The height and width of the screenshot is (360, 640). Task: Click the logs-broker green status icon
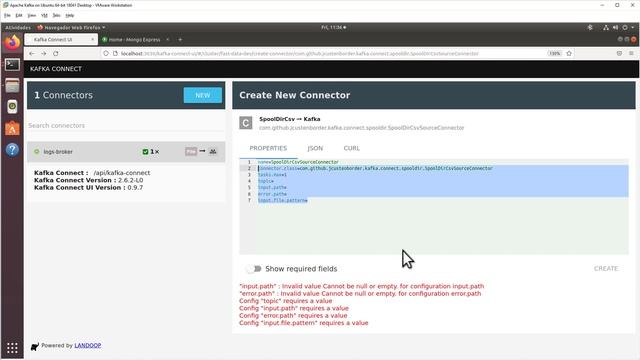[x=36, y=151]
